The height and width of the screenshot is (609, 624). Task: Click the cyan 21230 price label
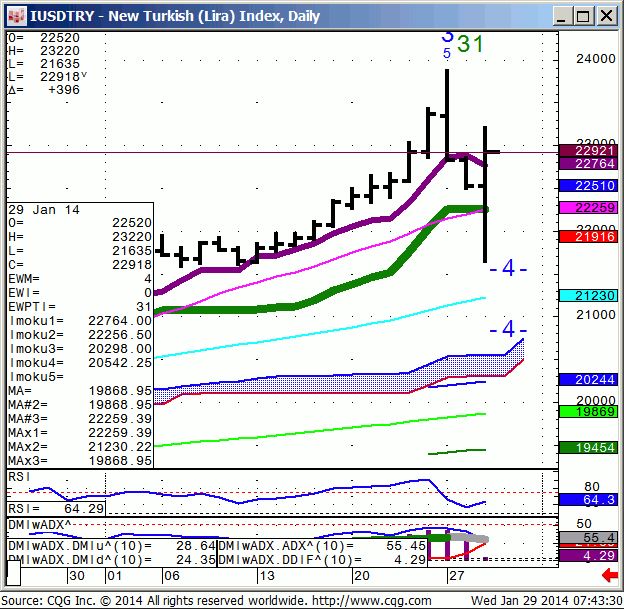584,295
